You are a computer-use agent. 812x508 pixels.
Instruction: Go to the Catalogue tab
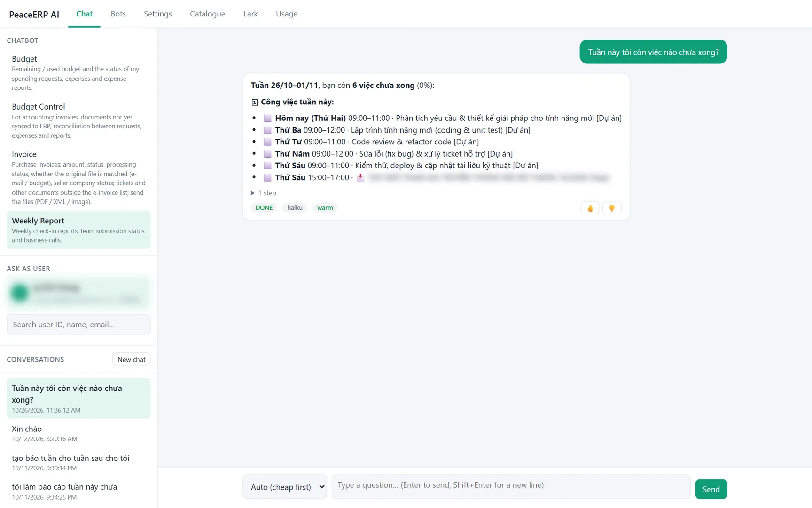208,14
